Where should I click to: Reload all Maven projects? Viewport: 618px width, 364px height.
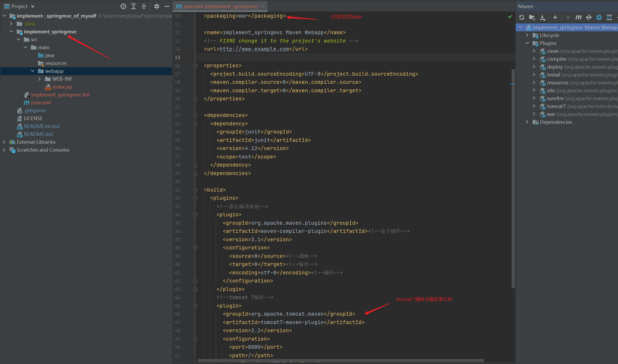pyautogui.click(x=522, y=17)
